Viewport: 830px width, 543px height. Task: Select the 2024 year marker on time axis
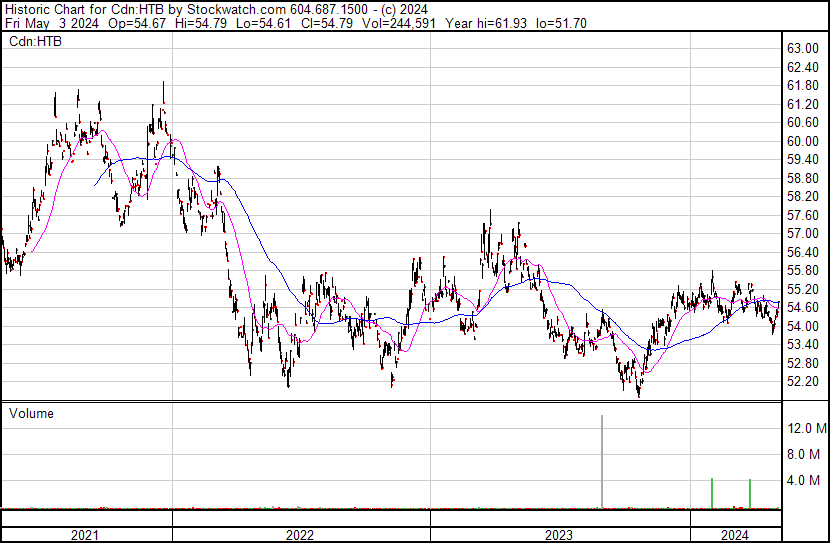733,534
